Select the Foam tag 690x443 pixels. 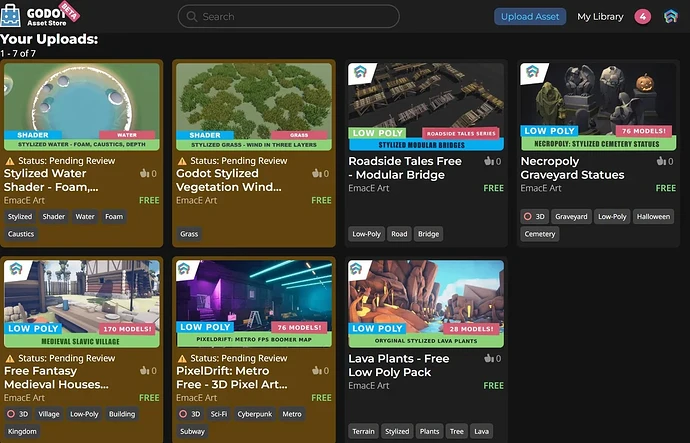[114, 216]
